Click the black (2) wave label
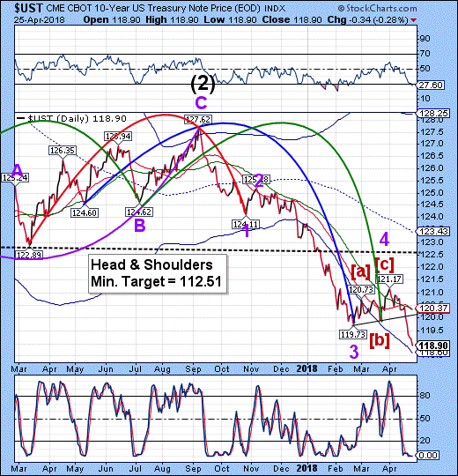 203,84
